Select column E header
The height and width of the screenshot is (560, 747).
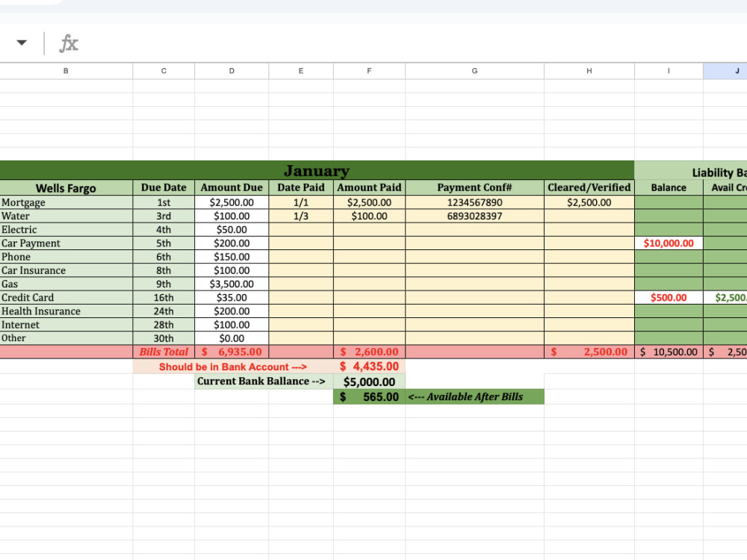point(301,71)
